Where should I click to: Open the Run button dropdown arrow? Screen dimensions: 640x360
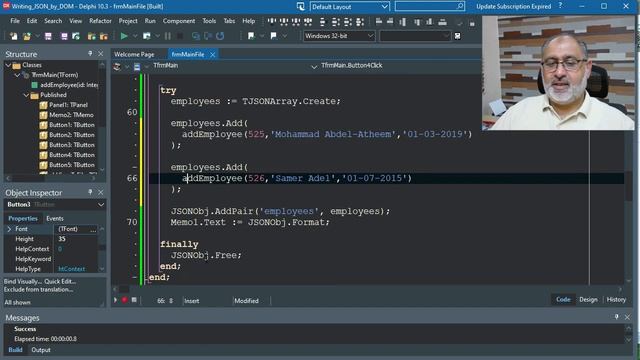tap(135, 36)
